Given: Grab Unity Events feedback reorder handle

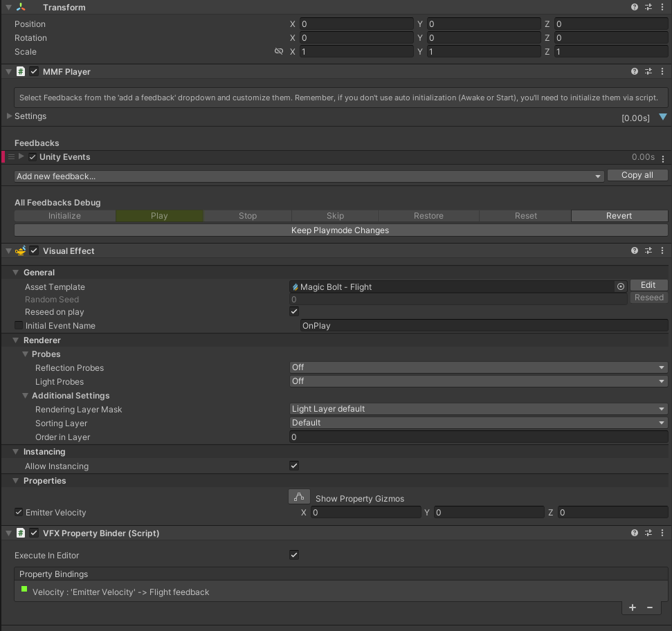Looking at the screenshot, I should point(12,157).
